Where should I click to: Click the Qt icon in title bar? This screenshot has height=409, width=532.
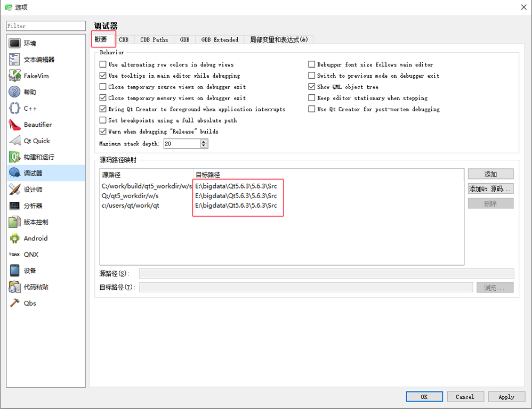click(9, 7)
